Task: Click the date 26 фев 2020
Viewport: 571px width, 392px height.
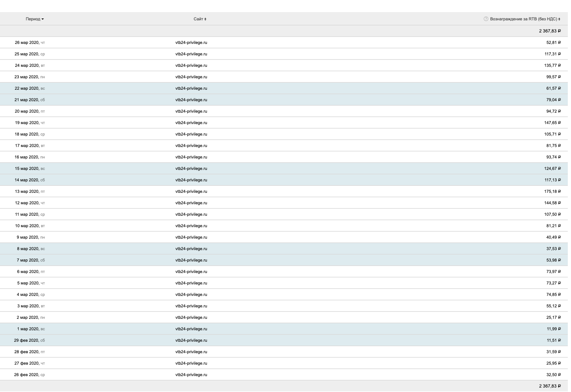Action: pyautogui.click(x=26, y=375)
